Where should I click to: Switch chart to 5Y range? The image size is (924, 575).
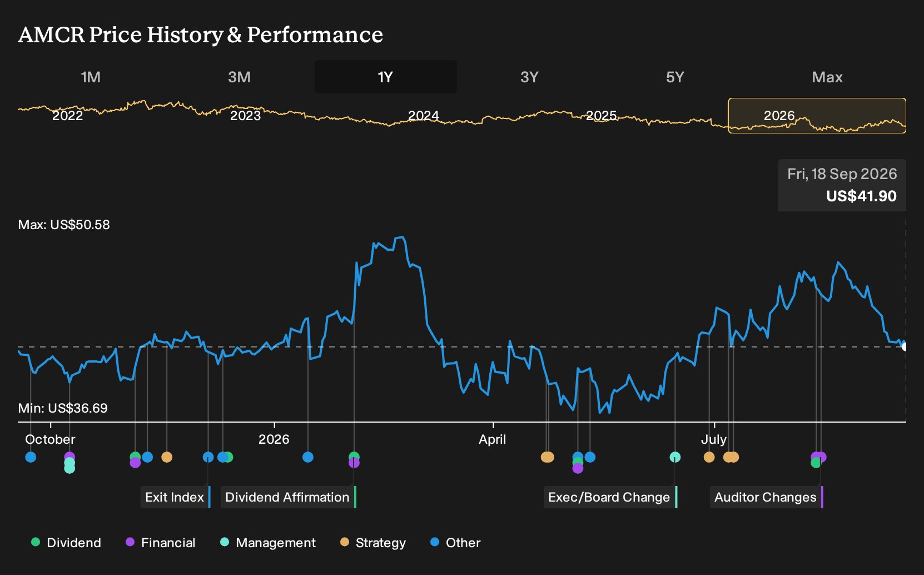pyautogui.click(x=675, y=77)
